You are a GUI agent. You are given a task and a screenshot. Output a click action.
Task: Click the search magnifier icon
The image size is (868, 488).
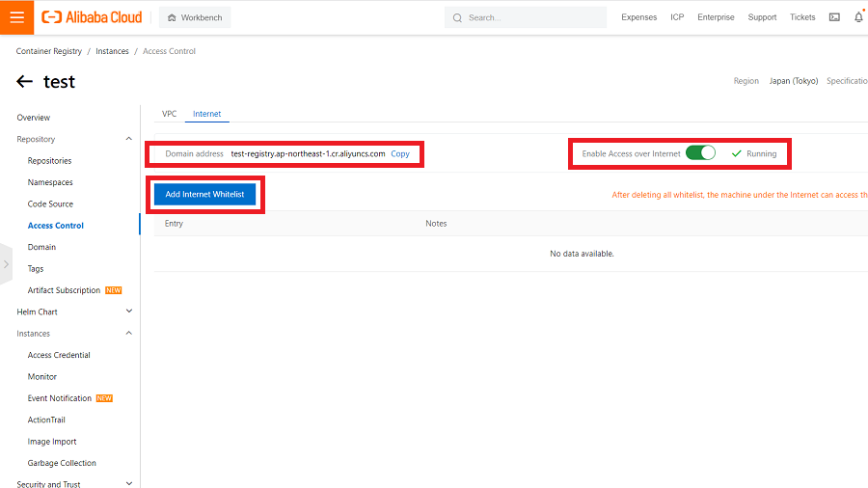[457, 17]
